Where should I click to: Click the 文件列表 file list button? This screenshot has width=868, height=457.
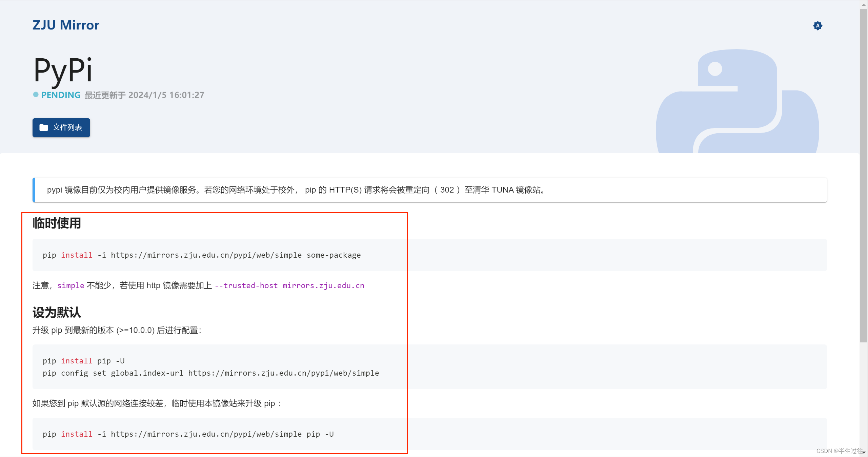[x=61, y=127]
